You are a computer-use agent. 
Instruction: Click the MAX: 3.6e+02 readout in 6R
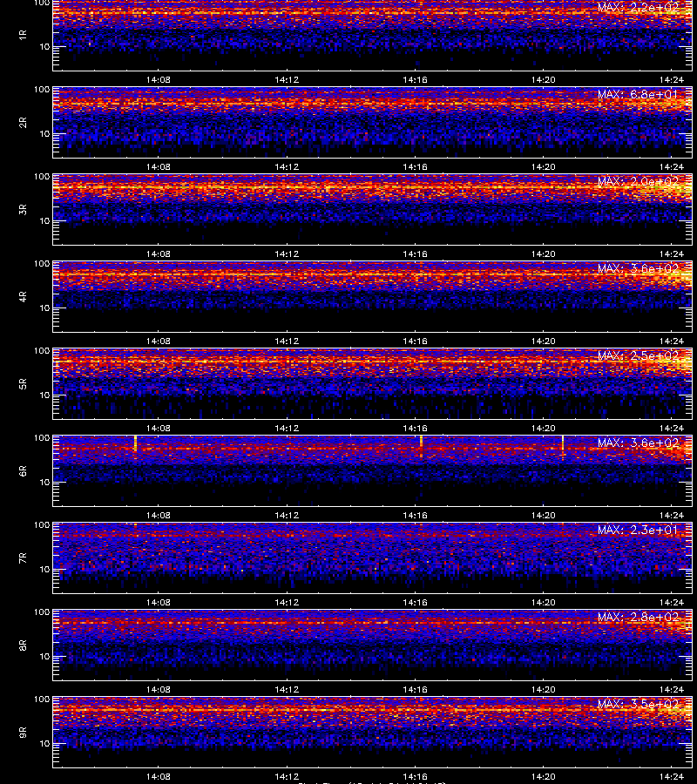click(x=638, y=443)
